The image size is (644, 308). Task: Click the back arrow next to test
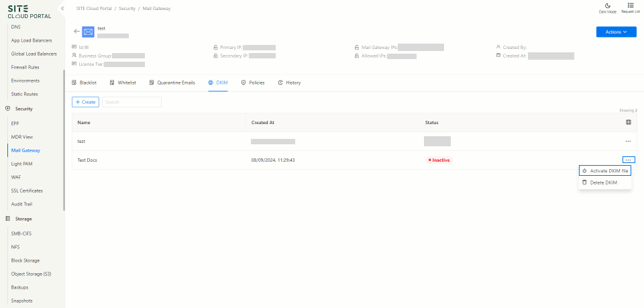point(76,32)
